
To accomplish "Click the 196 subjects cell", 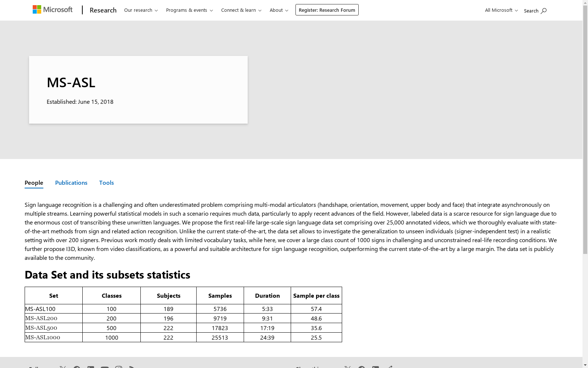I will coord(168,318).
